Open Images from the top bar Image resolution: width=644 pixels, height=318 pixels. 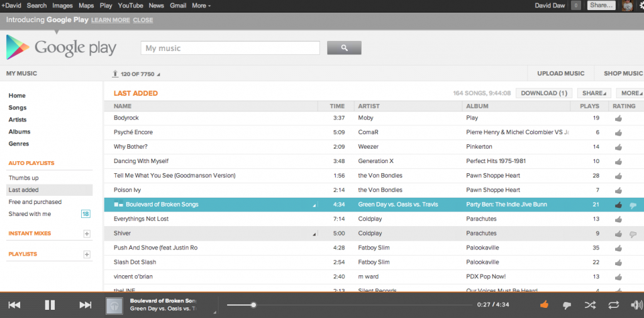[x=62, y=6]
